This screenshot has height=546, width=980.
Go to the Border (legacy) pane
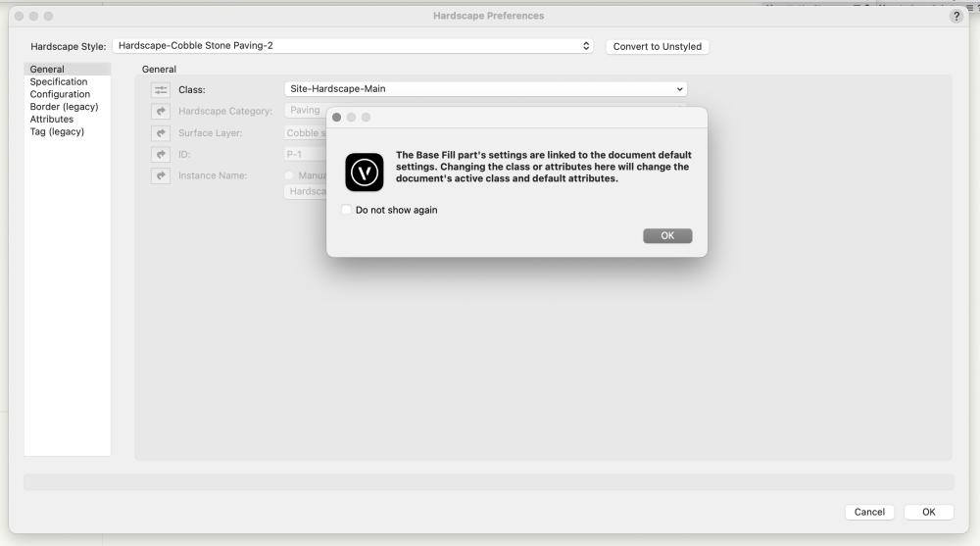point(64,107)
